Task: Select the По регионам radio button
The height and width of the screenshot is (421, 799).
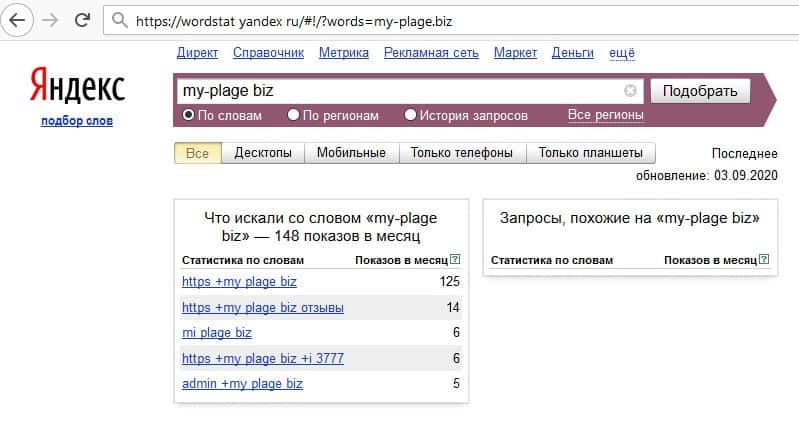Action: pos(293,115)
